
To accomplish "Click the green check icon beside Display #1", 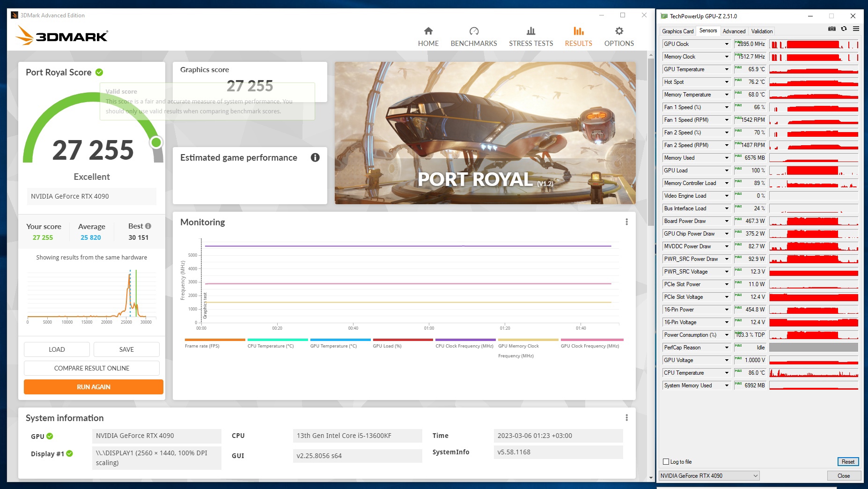I will [69, 453].
